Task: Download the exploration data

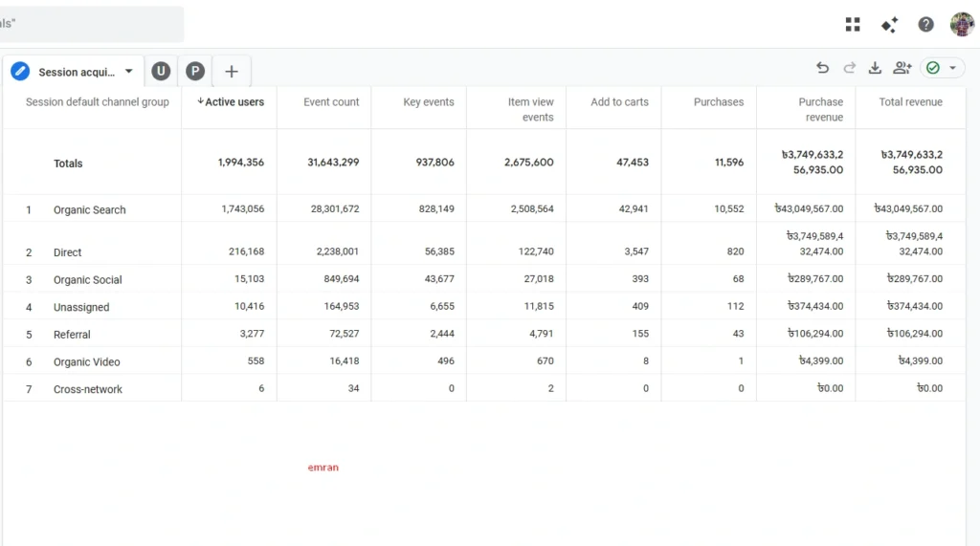Action: [875, 68]
